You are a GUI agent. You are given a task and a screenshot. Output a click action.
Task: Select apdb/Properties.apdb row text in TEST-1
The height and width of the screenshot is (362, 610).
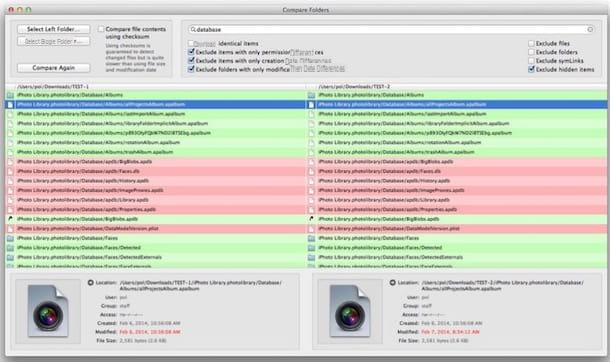tap(86, 210)
